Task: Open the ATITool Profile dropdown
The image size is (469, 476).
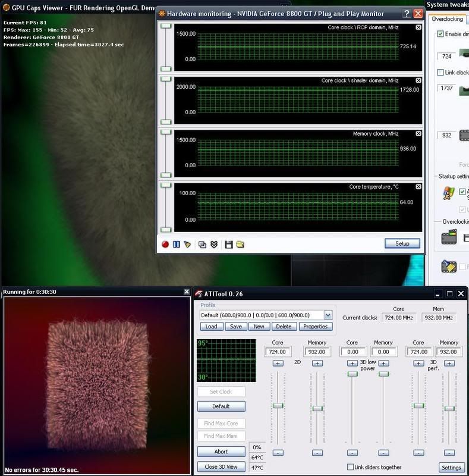Action: point(328,315)
